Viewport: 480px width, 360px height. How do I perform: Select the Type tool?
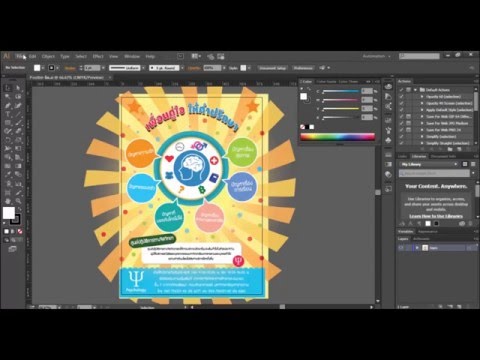8,114
